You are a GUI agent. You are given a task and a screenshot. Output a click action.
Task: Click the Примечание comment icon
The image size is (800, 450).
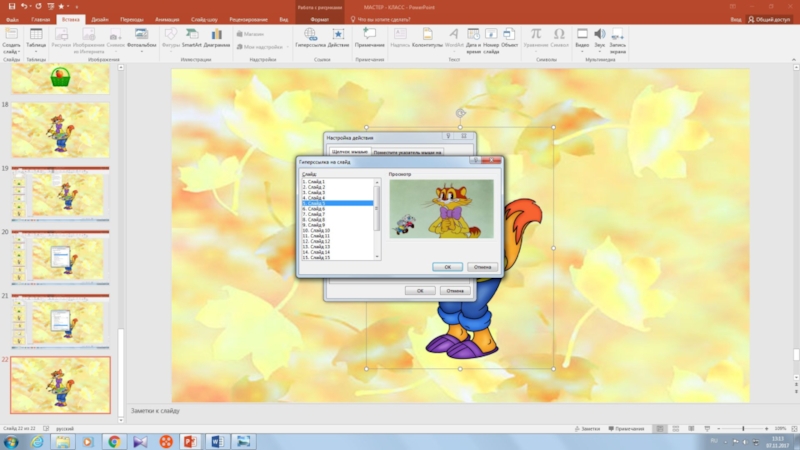coord(369,36)
